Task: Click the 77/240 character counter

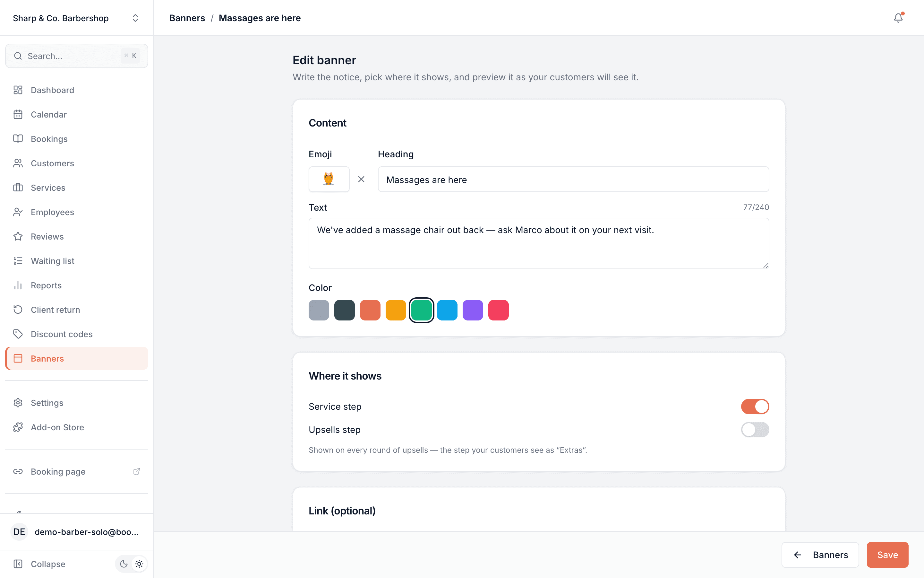Action: click(756, 207)
